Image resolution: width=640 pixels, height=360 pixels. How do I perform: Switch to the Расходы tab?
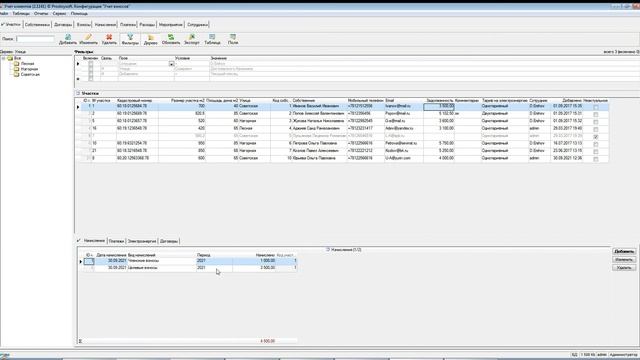coord(147,25)
